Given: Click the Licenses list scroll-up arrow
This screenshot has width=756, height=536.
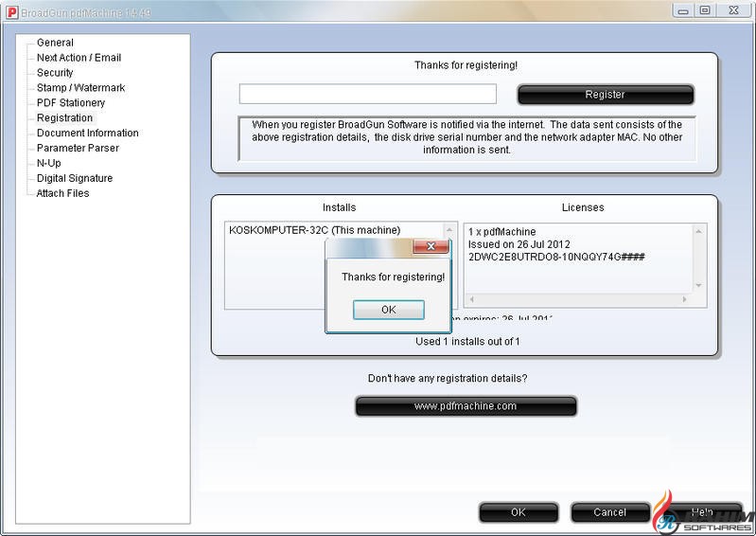Looking at the screenshot, I should click(698, 232).
